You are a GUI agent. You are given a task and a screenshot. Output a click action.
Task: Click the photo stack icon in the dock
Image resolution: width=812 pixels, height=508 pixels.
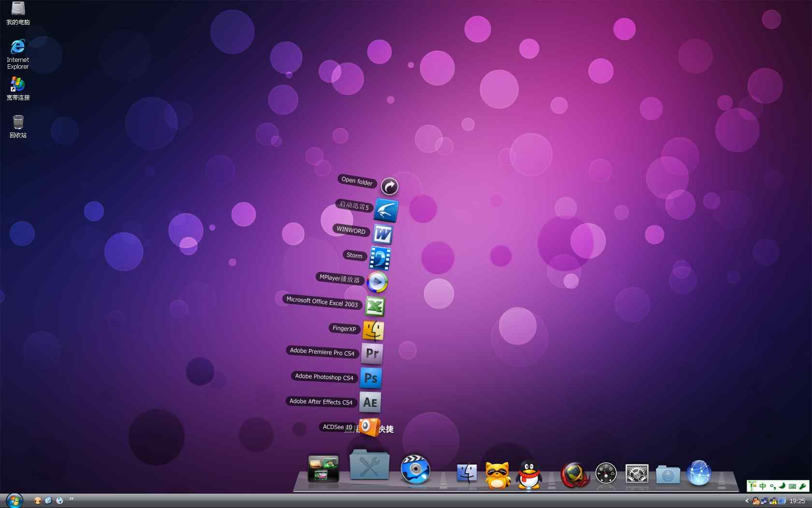(x=323, y=468)
